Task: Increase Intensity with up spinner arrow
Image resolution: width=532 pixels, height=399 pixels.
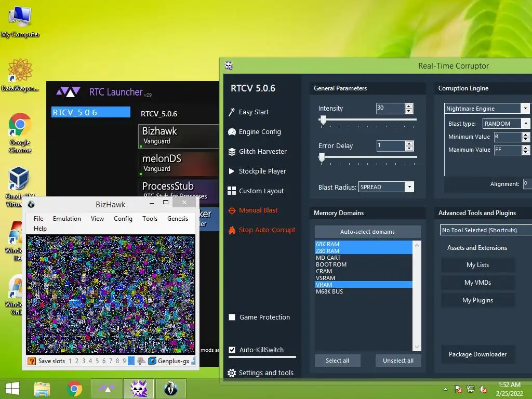Action: (x=409, y=106)
